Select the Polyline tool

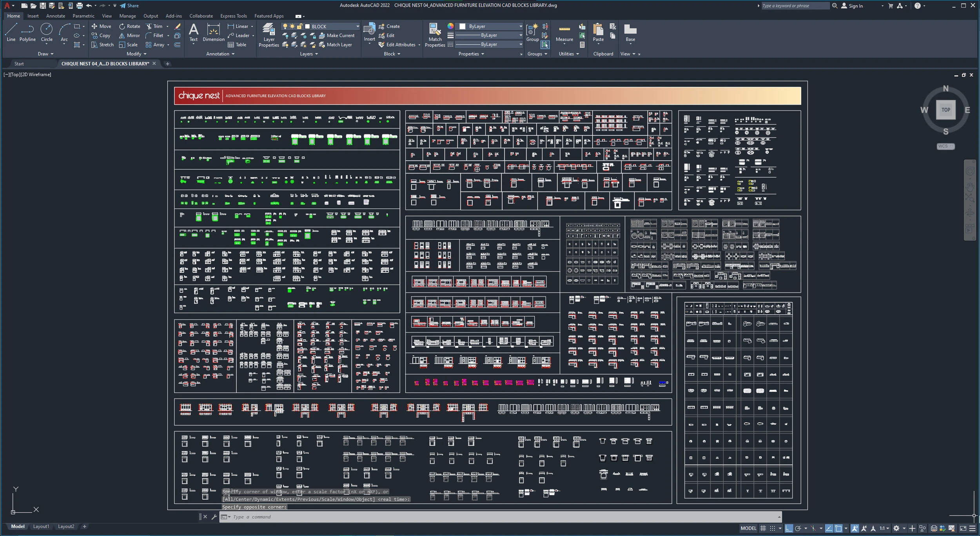pyautogui.click(x=27, y=32)
